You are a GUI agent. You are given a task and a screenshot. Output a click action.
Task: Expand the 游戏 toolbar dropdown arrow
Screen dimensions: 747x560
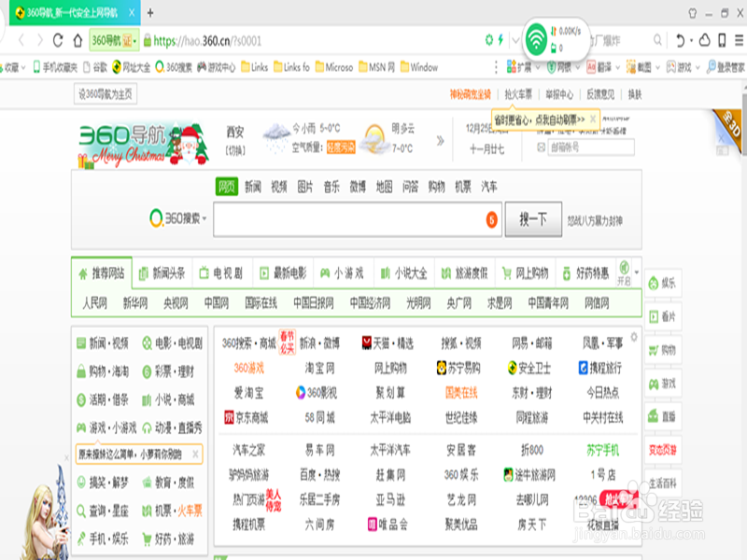[x=698, y=67]
